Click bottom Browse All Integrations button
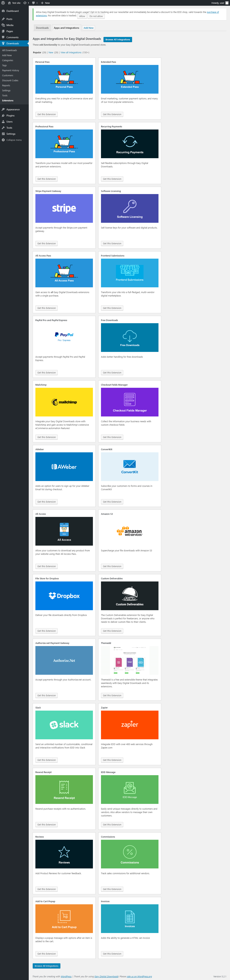230x980 pixels. click(47, 966)
